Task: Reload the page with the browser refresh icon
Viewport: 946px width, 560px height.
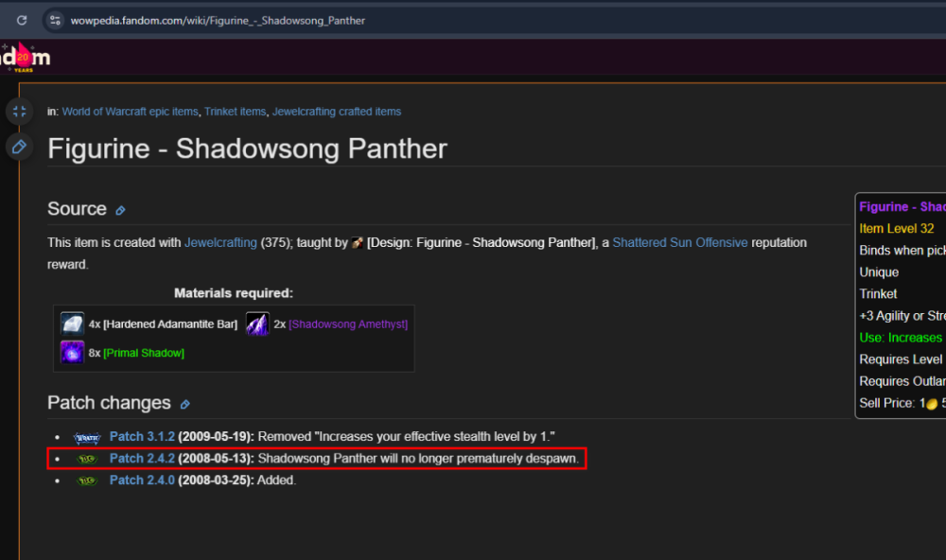Action: tap(22, 20)
